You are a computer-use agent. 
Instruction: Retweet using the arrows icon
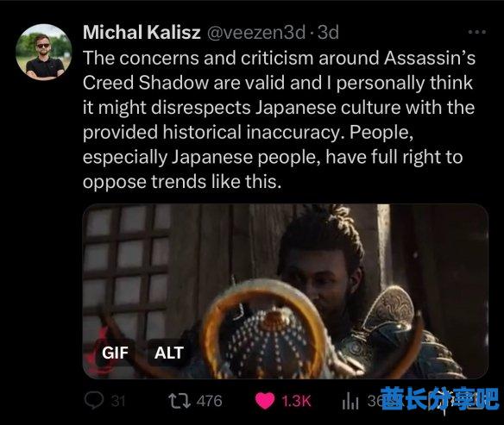pyautogui.click(x=180, y=401)
